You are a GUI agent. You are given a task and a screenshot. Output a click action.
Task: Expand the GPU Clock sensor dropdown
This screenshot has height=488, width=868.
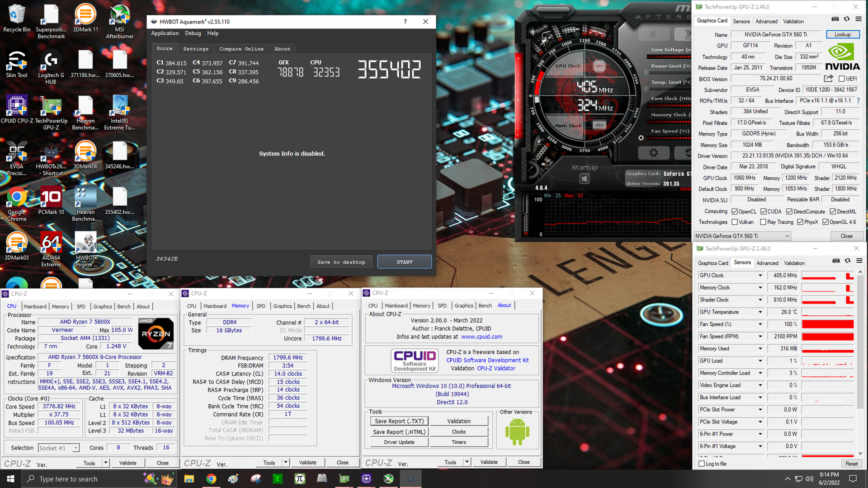pos(760,275)
